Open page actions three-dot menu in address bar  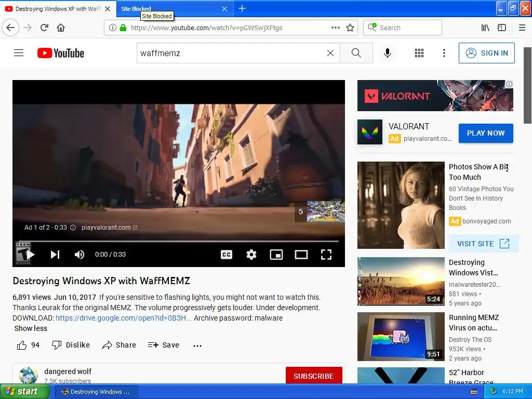(x=335, y=28)
